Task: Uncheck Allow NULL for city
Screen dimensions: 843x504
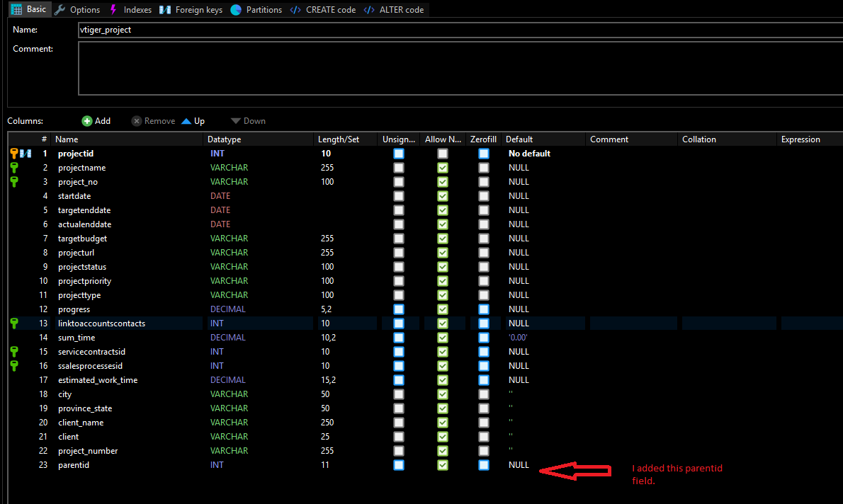Action: 443,394
